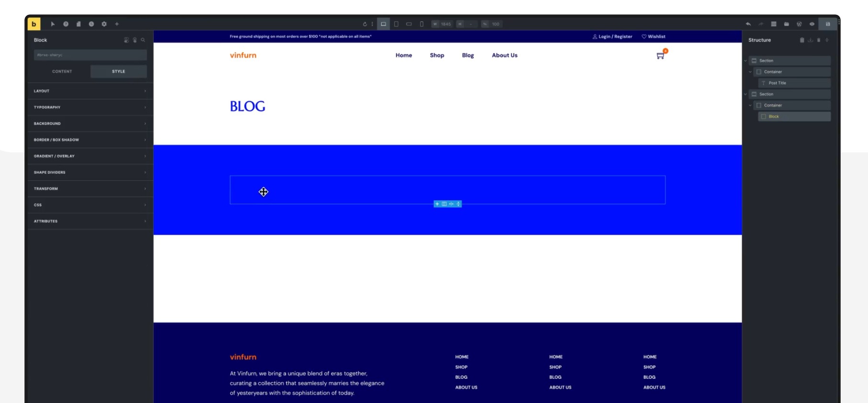Open the pages icon in top toolbar
868x403 pixels.
(x=79, y=24)
